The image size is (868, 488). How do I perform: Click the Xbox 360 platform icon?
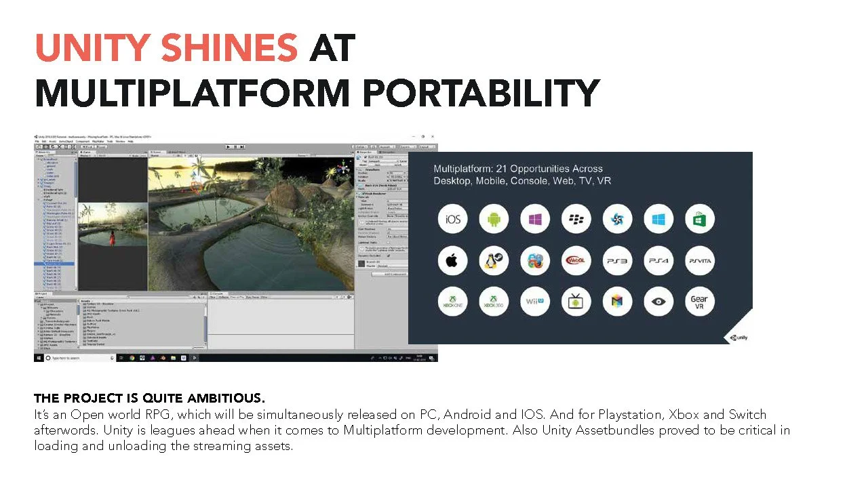tap(494, 302)
